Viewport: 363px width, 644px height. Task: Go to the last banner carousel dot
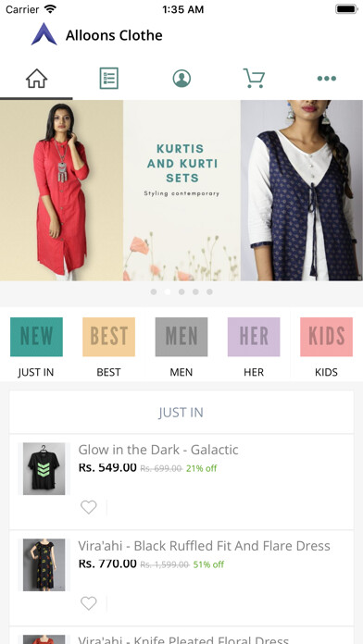pos(209,291)
